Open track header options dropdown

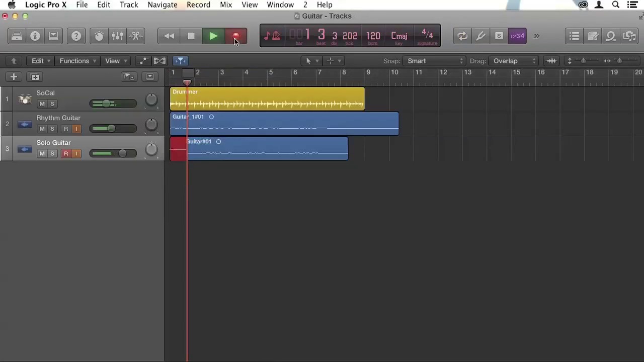pyautogui.click(x=149, y=77)
